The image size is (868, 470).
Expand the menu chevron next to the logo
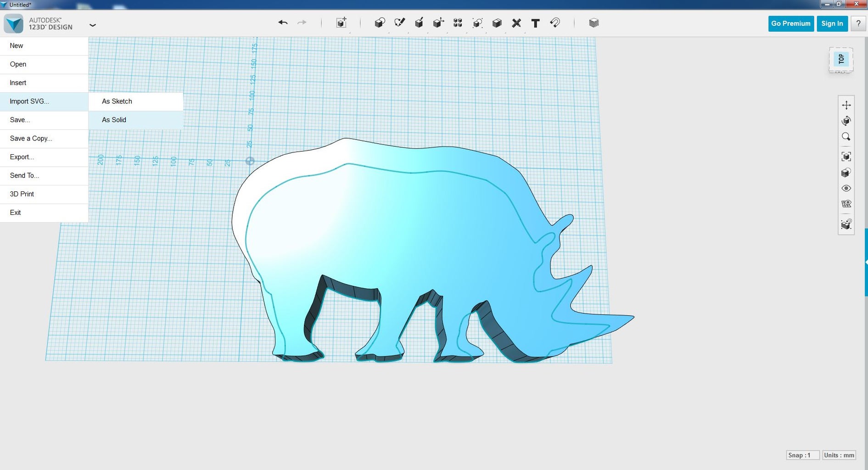93,25
